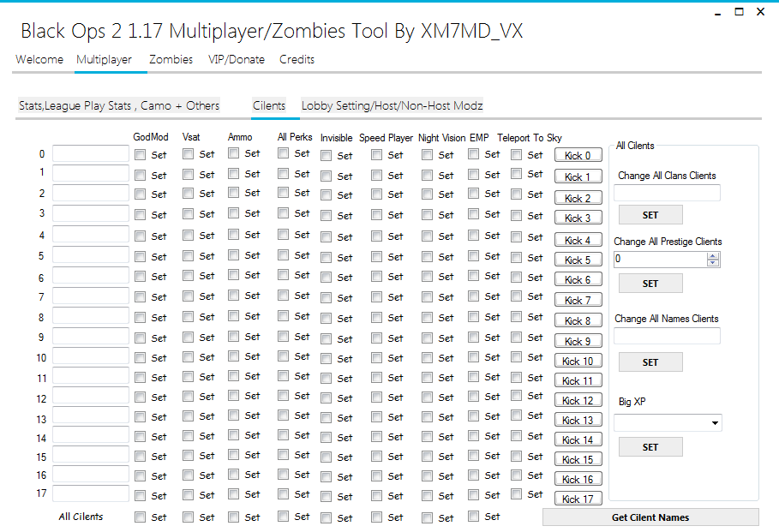Enable All Perks for client 7
The height and width of the screenshot is (532, 779).
(283, 296)
